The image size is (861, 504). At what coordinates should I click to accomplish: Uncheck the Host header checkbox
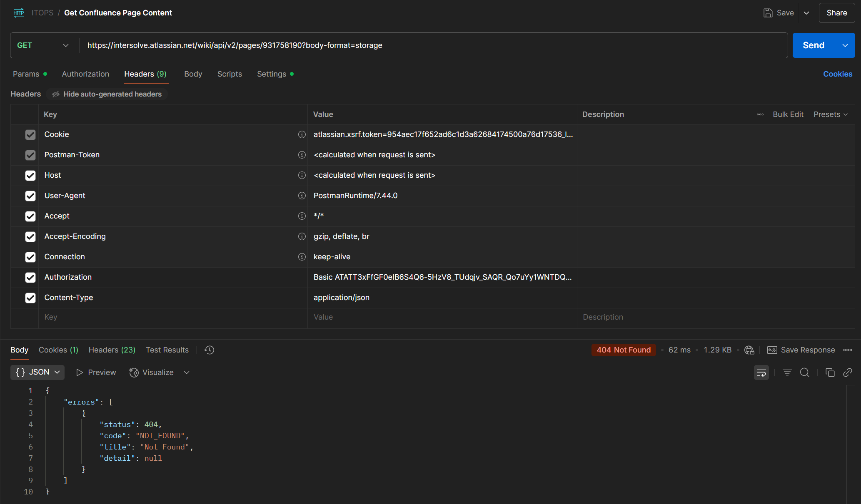click(x=30, y=175)
